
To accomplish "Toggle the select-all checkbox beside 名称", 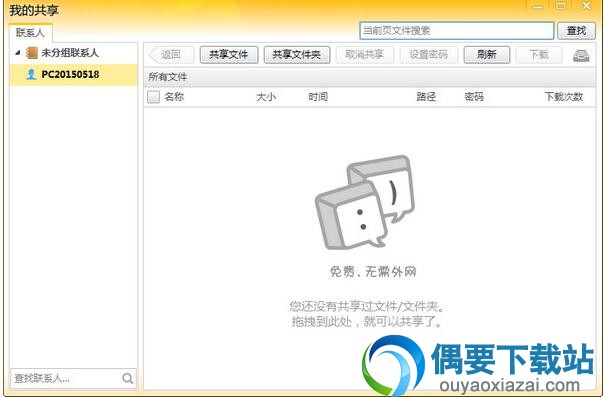I will [153, 96].
